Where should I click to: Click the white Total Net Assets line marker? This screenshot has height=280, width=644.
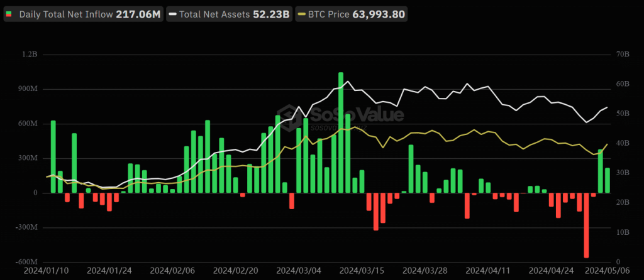click(173, 15)
